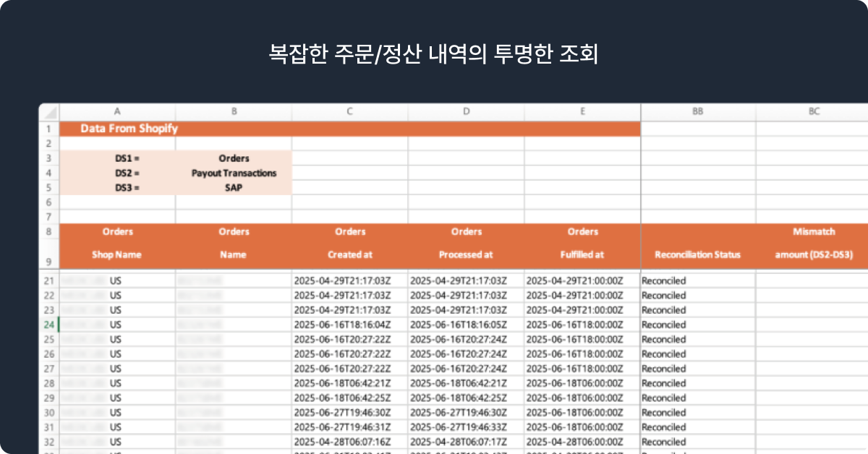Click the 'SAP' cell in column B
The image size is (868, 454).
point(234,187)
